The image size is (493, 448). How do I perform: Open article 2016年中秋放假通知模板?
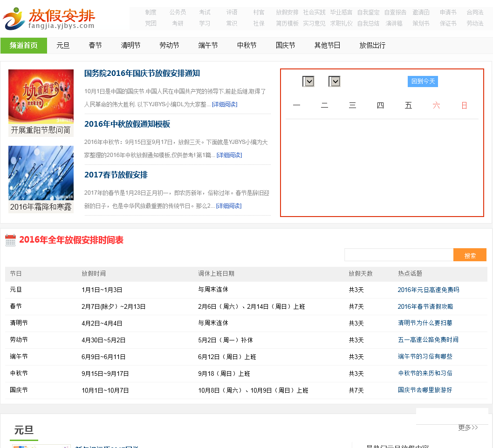click(127, 124)
